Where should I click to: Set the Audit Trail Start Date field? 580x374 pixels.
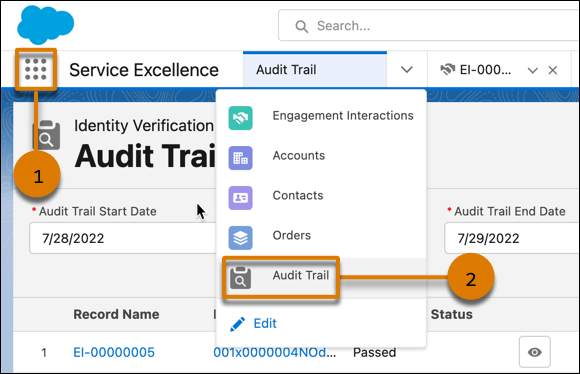[x=122, y=238]
